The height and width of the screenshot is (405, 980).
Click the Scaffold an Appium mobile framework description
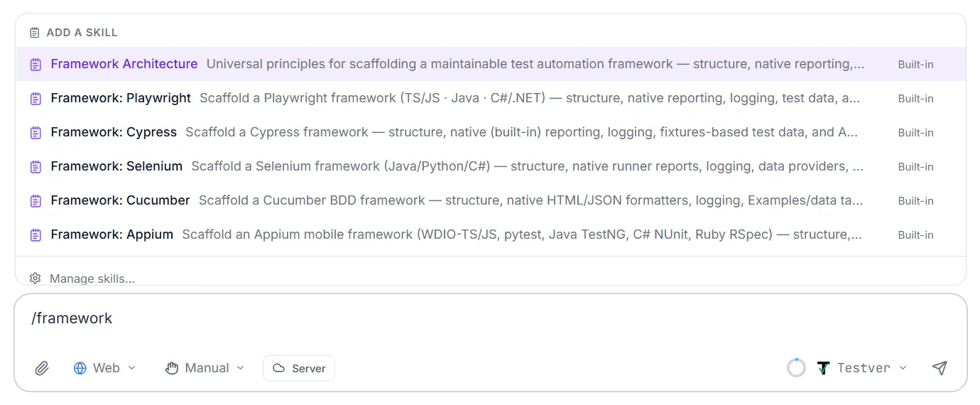[522, 234]
